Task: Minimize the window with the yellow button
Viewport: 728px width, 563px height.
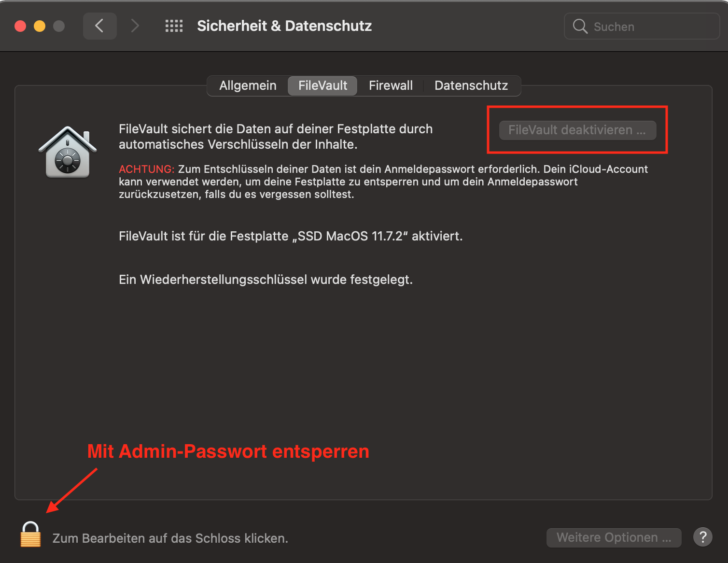Action: (40, 26)
